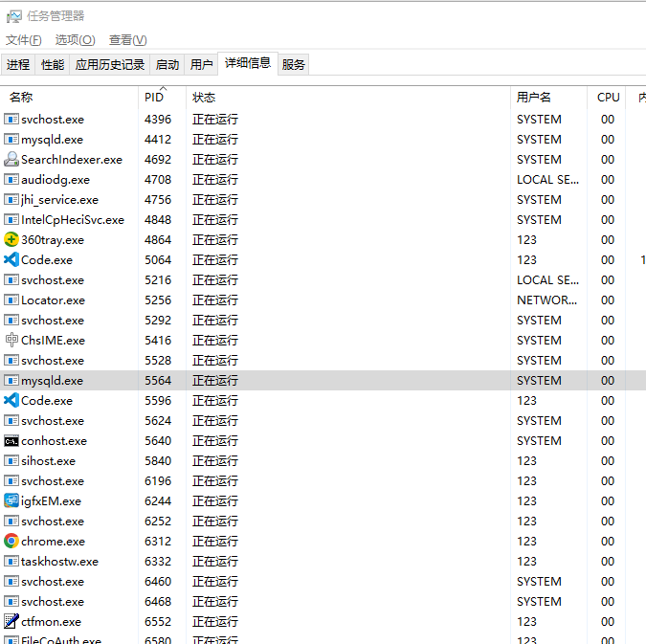This screenshot has width=646, height=644.
Task: Click the ChsIME.exe input method icon
Action: [x=11, y=340]
